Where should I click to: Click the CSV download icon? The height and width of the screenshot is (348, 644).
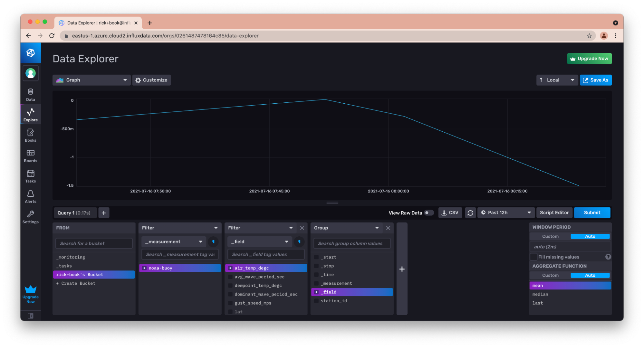(x=450, y=212)
